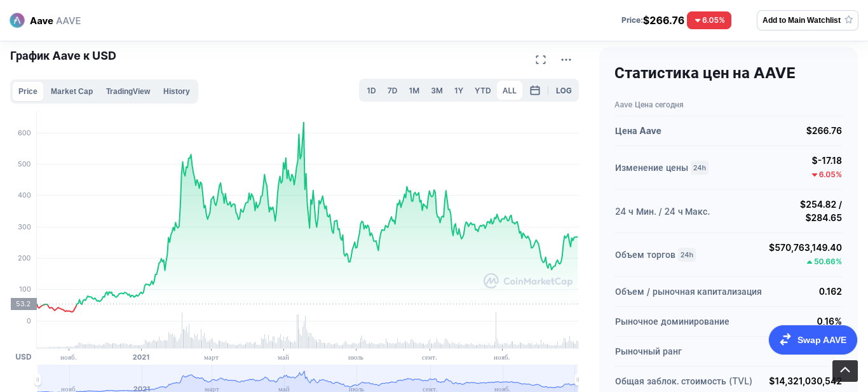The image size is (868, 392).
Task: Click the $-17.18 price change value
Action: tap(827, 161)
